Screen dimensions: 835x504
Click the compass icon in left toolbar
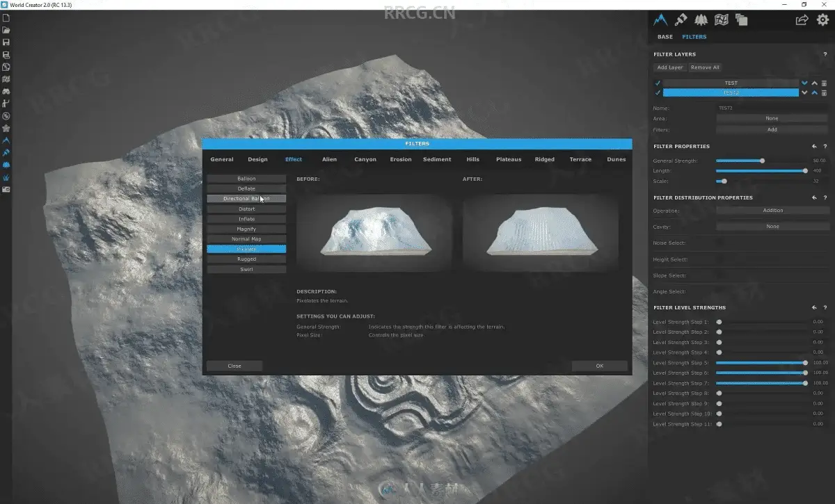pos(6,116)
